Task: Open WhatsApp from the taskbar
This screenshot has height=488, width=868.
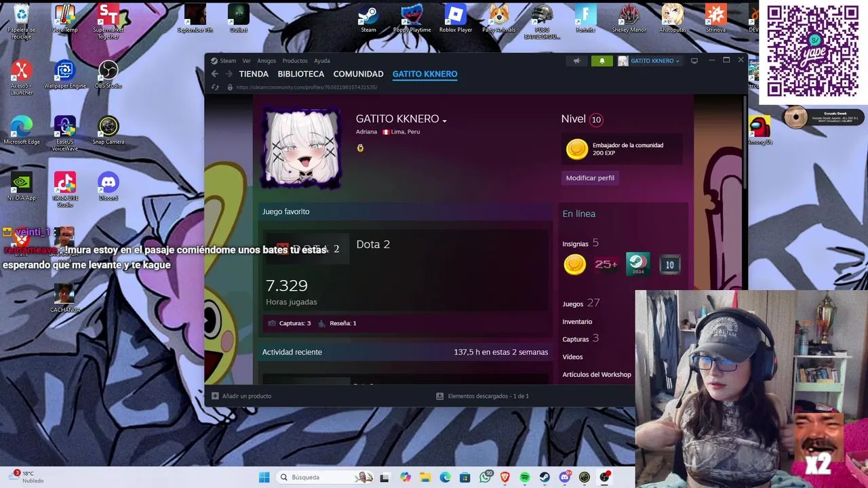Action: click(x=485, y=477)
